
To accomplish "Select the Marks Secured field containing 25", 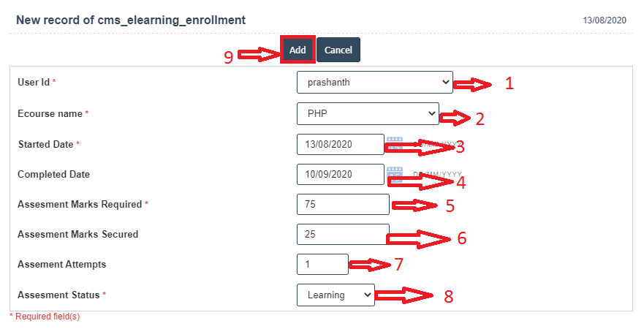I will pyautogui.click(x=343, y=235).
